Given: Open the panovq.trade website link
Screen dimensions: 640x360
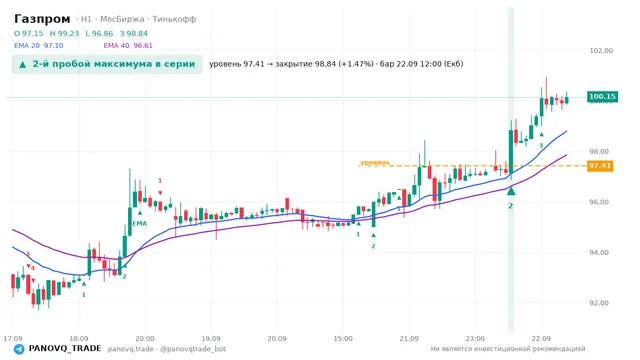Looking at the screenshot, I should coord(131,349).
